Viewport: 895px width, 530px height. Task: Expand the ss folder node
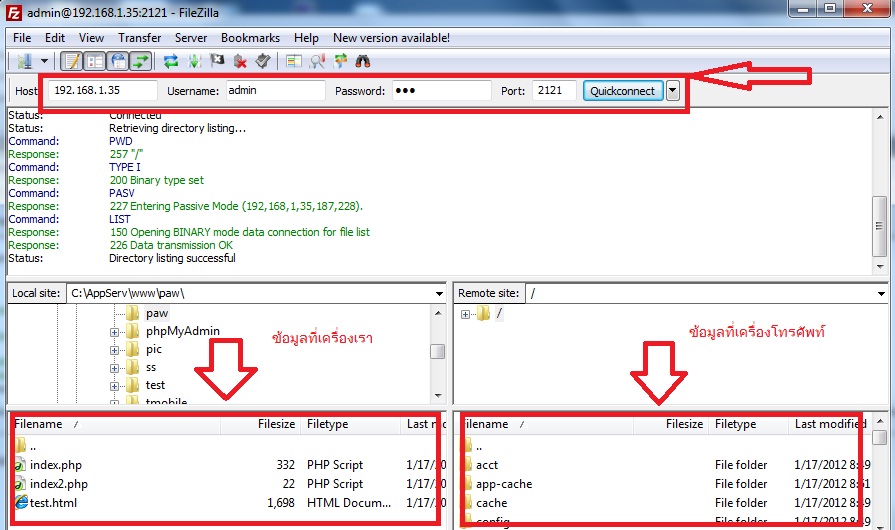114,369
